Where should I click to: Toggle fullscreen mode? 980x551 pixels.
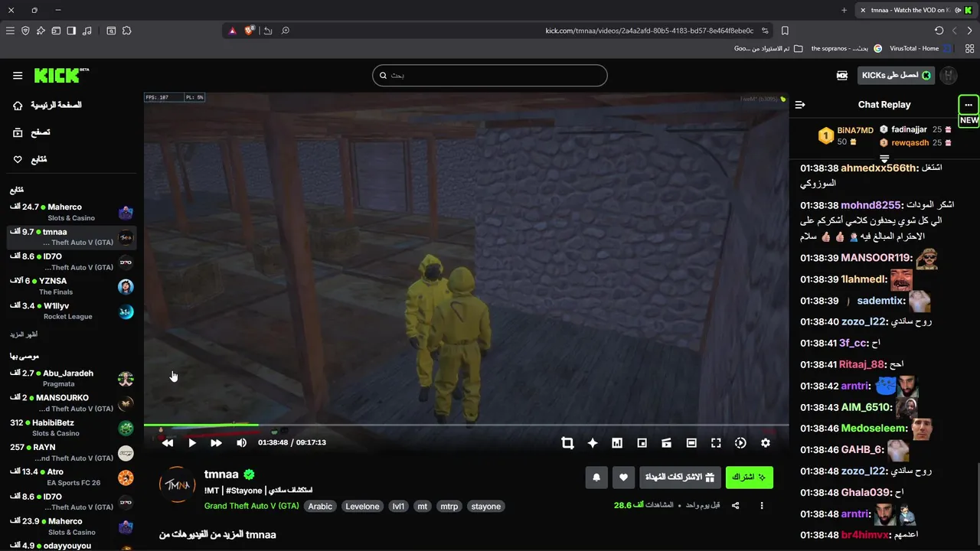pos(716,443)
